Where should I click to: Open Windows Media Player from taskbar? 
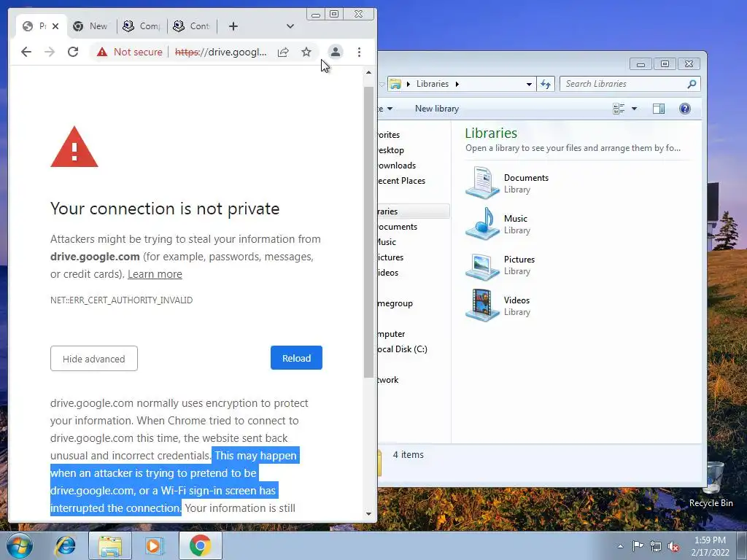pos(154,545)
